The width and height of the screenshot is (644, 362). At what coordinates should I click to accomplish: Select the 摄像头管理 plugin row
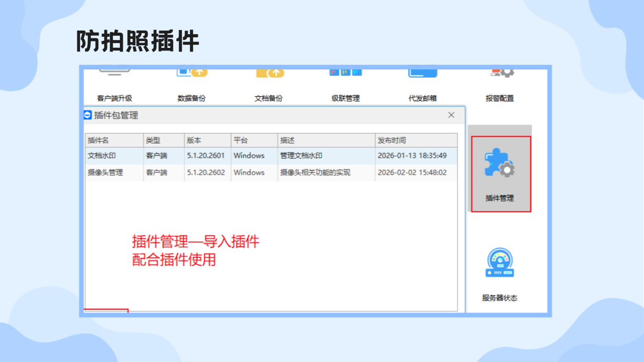271,173
